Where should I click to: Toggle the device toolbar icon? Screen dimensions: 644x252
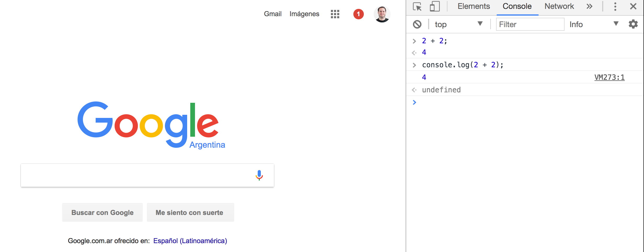(x=435, y=7)
